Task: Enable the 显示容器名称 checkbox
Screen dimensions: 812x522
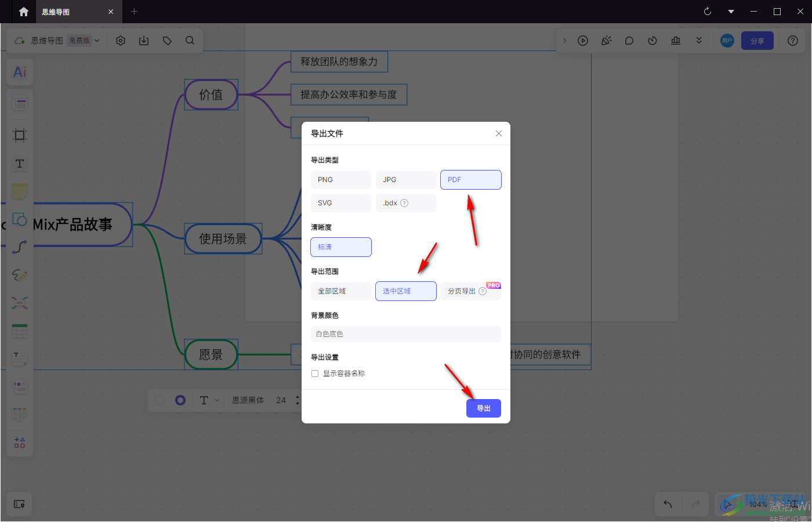Action: point(315,374)
